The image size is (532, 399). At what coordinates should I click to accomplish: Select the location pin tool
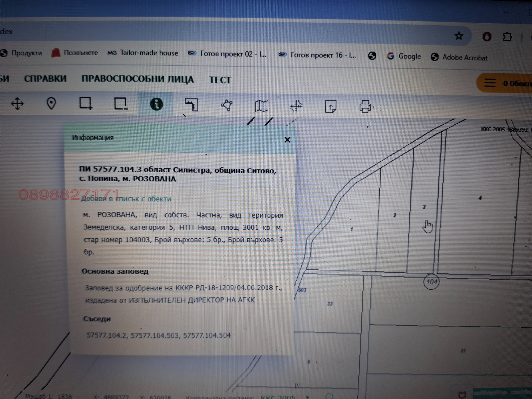[51, 103]
